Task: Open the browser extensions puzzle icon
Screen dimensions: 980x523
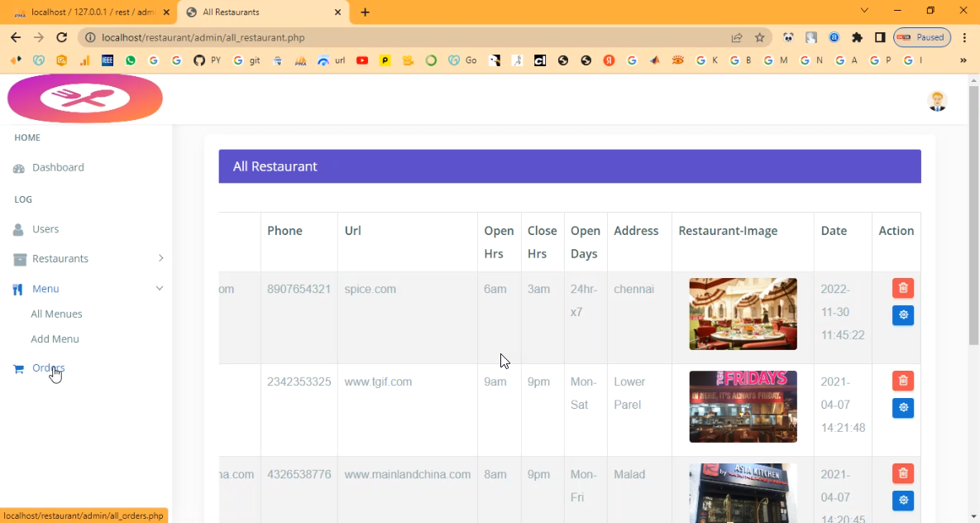Action: [x=857, y=37]
